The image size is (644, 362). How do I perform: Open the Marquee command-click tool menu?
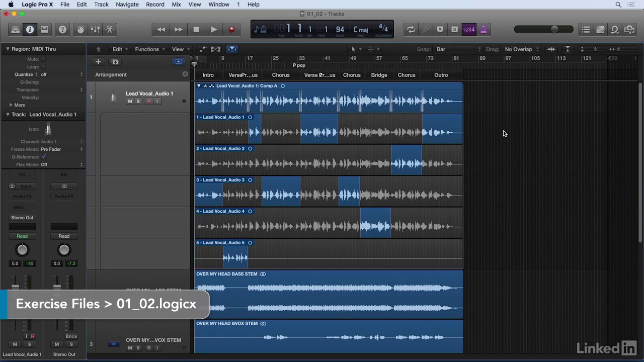(x=373, y=49)
